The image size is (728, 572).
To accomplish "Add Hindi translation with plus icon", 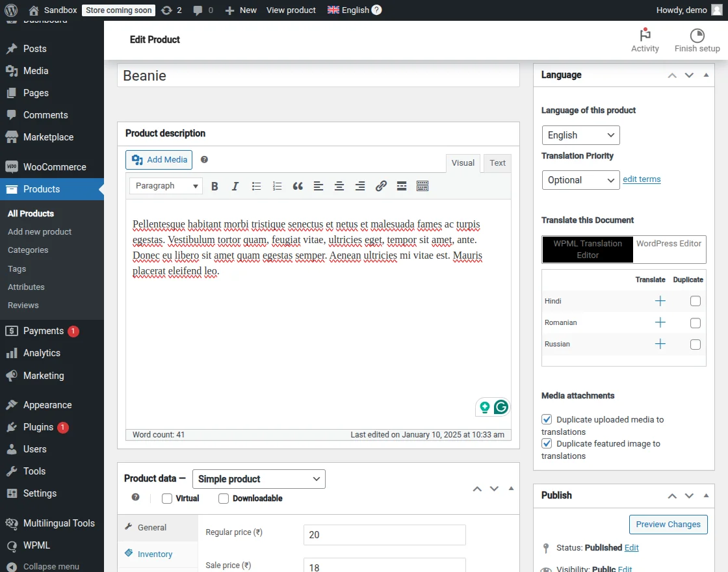I will tap(660, 301).
